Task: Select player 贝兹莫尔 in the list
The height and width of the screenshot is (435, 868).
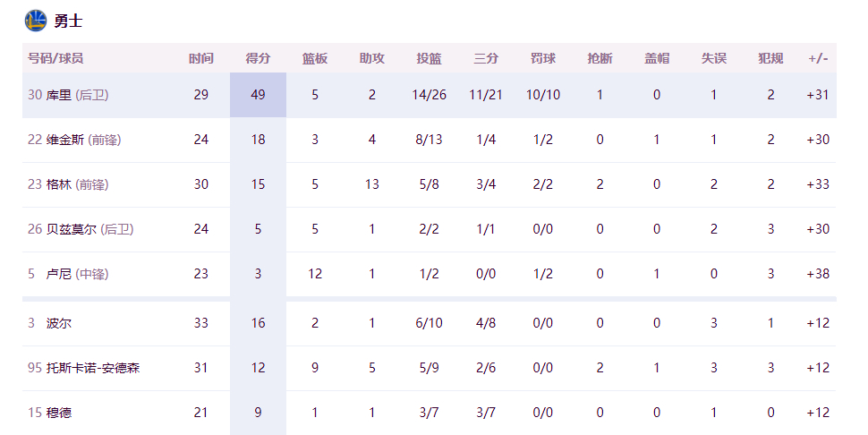Action: tap(72, 229)
